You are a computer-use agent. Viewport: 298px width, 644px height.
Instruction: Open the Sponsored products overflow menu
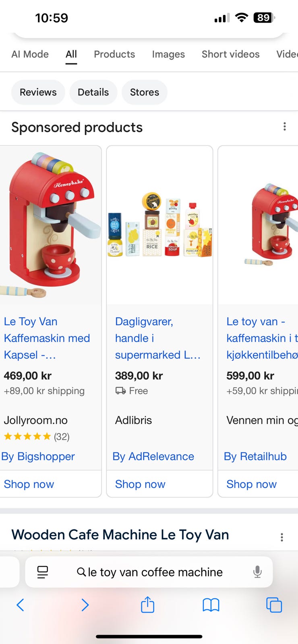285,126
